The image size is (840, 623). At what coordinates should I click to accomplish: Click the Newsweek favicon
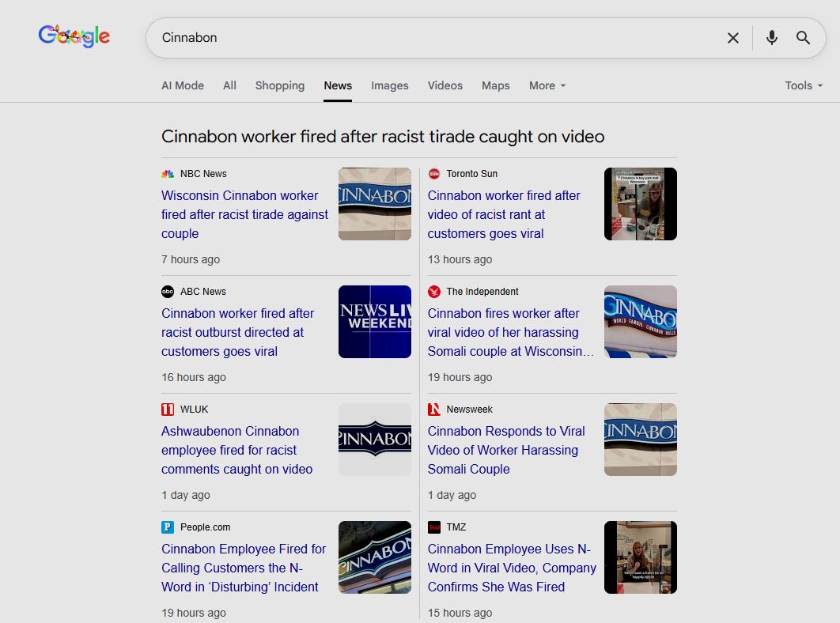pos(434,410)
